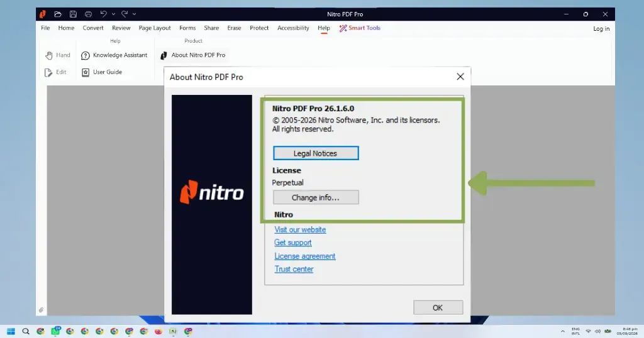Click the battery tray icon
The height and width of the screenshot is (338, 644).
coord(608,332)
